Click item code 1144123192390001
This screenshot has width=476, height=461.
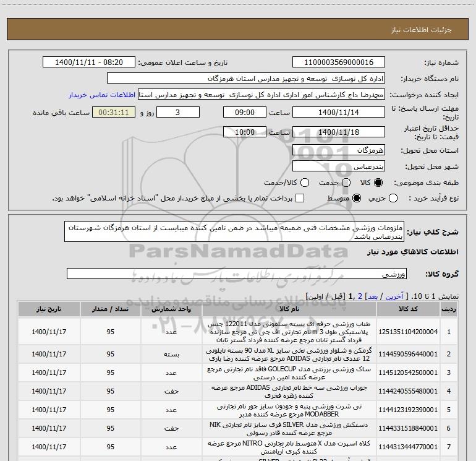pos(408,410)
